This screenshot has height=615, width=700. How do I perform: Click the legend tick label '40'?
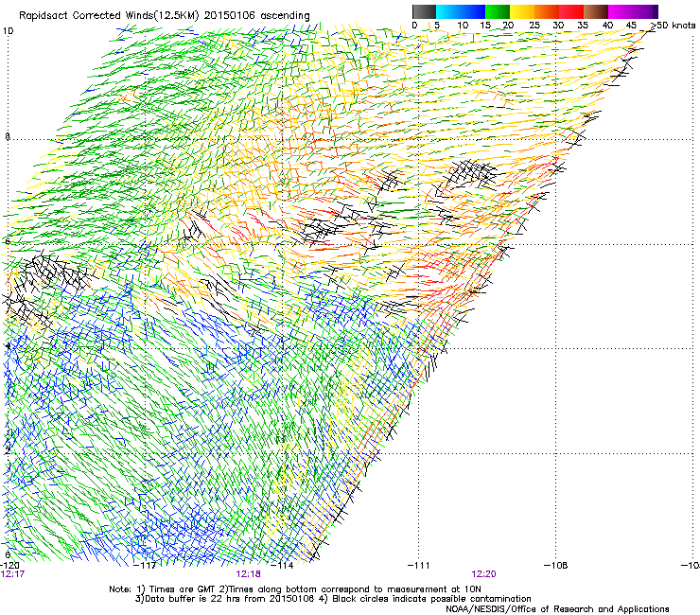(607, 26)
